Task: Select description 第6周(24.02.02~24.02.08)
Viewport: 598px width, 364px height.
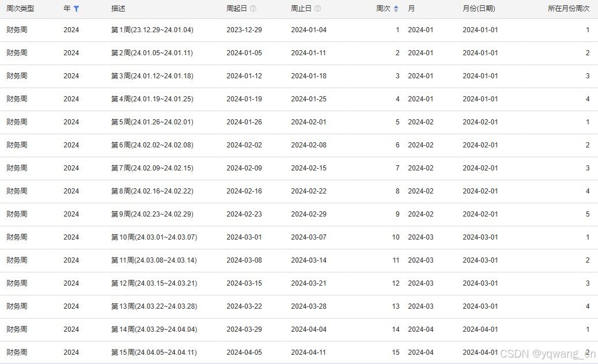Action: coord(152,145)
